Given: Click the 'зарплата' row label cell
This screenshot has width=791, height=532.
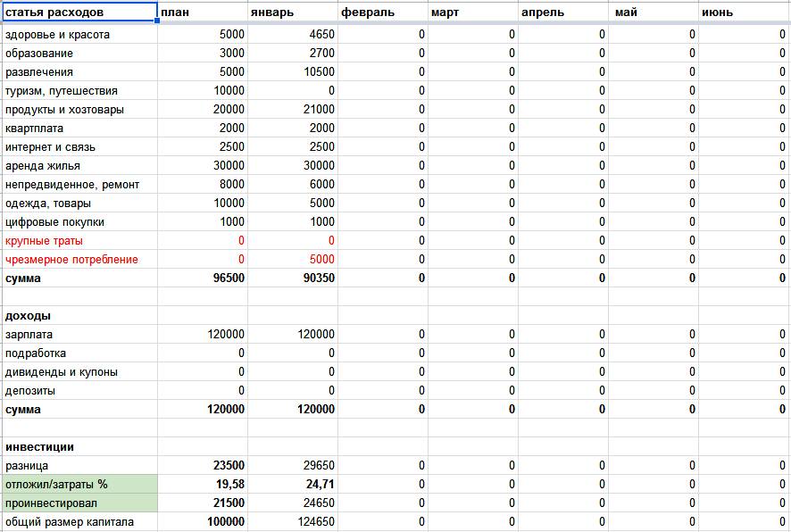Looking at the screenshot, I should (x=79, y=335).
